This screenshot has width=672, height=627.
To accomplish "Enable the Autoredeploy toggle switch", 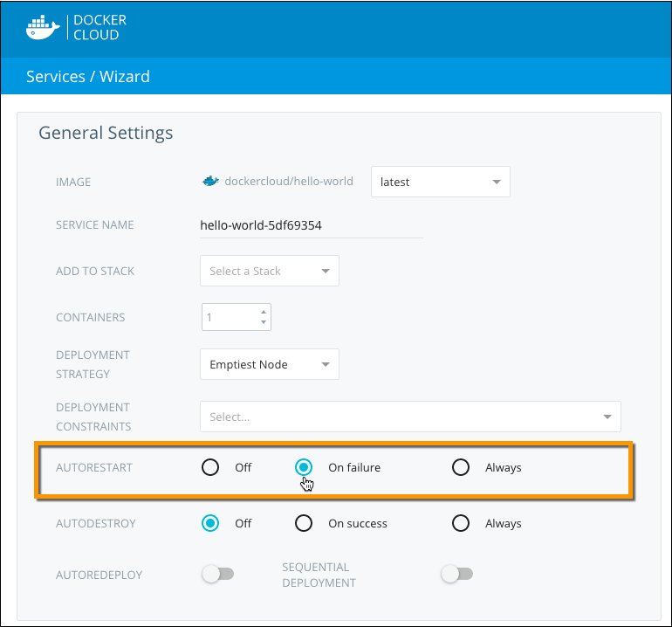I will pyautogui.click(x=218, y=574).
